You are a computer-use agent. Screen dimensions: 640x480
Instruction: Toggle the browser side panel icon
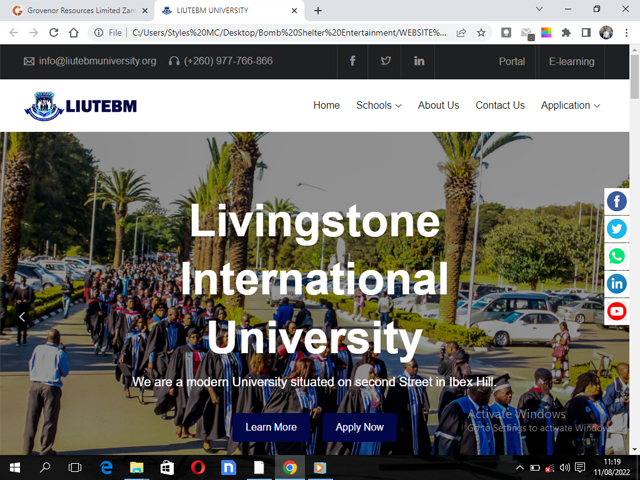[586, 33]
